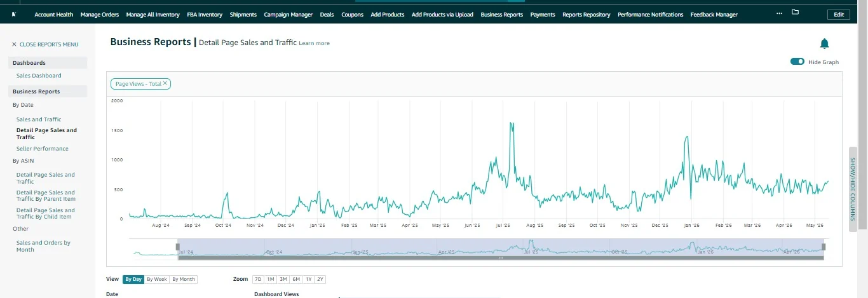Open Reports Repository

[x=587, y=15]
